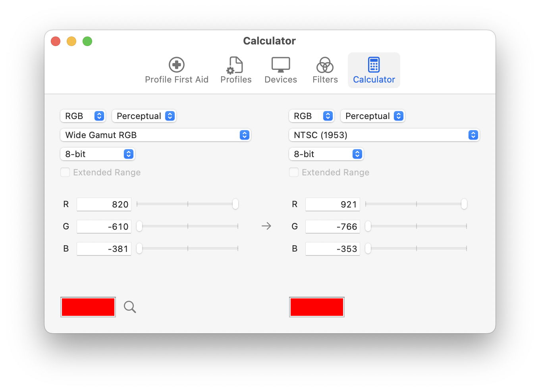This screenshot has height=392, width=540.
Task: Toggle the right Extended Range checkbox
Action: pyautogui.click(x=294, y=172)
